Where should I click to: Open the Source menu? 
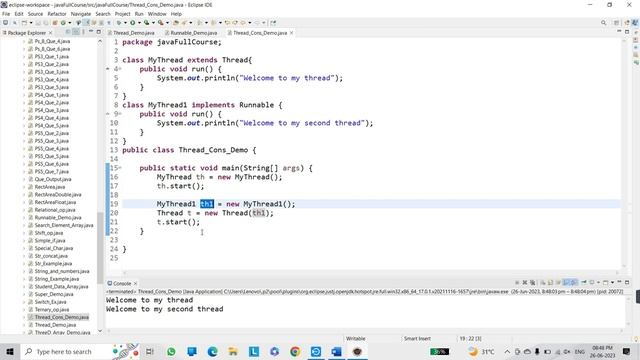click(35, 14)
